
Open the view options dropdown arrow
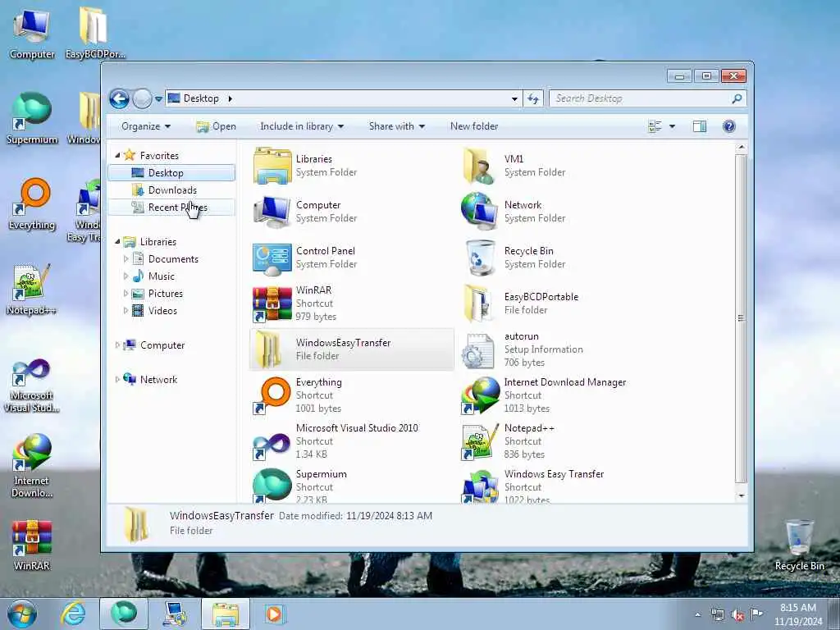(x=672, y=126)
